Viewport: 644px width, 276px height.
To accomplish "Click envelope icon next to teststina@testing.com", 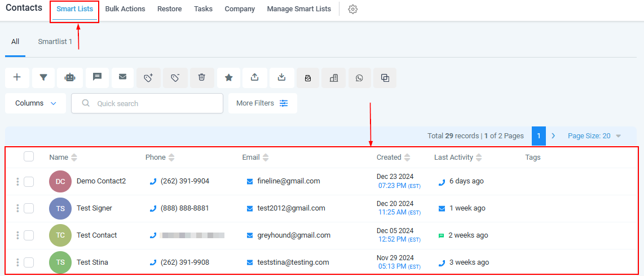I will [x=250, y=263].
